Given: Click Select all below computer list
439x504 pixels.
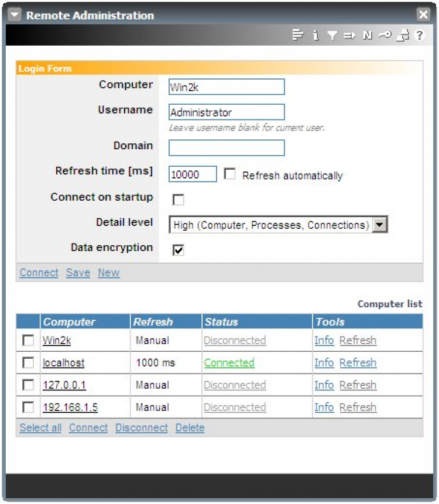Looking at the screenshot, I should click(x=40, y=427).
